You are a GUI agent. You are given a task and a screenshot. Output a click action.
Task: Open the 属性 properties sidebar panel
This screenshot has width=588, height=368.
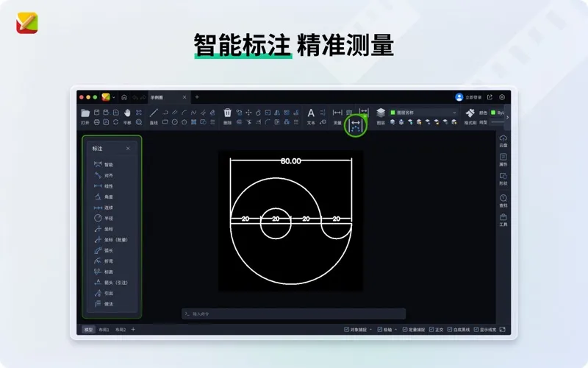coord(503,160)
